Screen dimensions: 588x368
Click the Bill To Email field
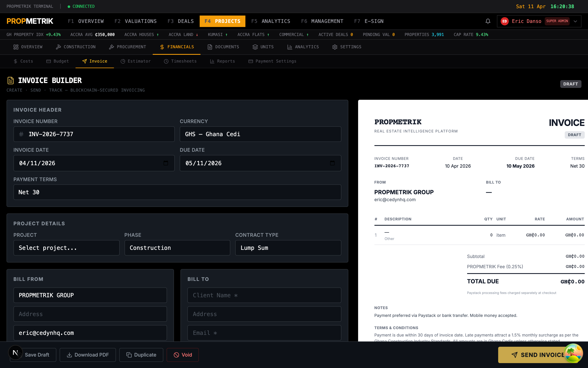[x=264, y=333]
